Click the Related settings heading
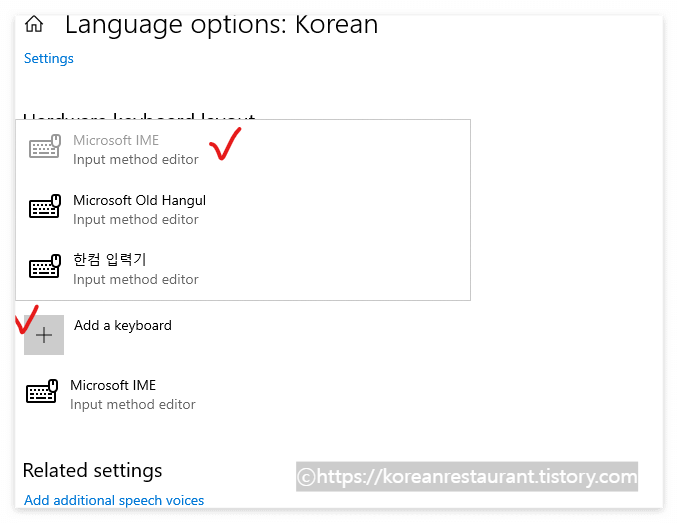The image size is (678, 523). (93, 470)
